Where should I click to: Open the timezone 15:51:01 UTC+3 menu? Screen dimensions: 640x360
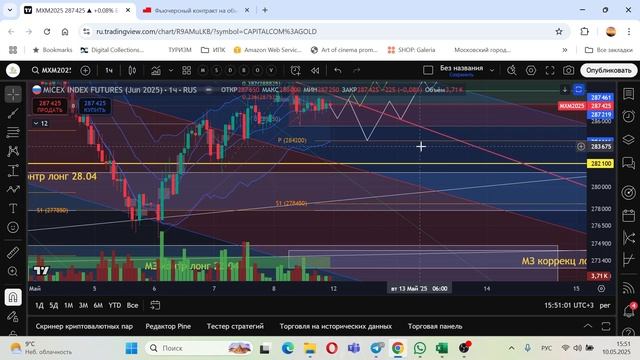pos(569,305)
